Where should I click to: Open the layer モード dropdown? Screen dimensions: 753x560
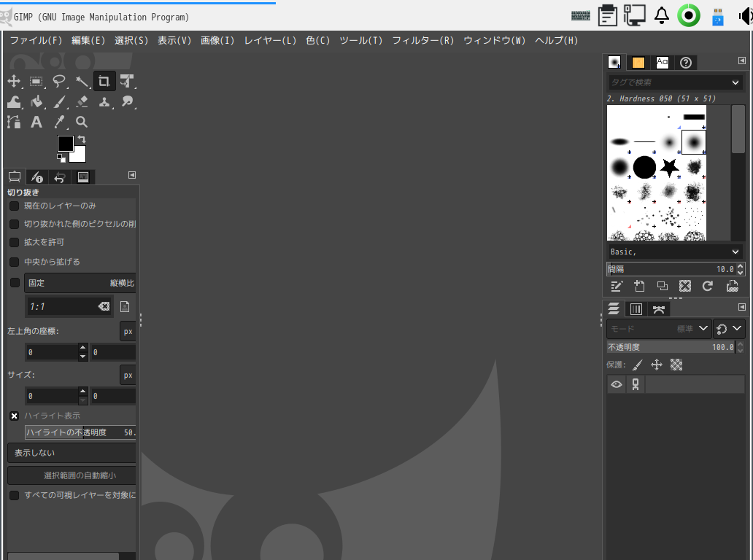point(658,329)
